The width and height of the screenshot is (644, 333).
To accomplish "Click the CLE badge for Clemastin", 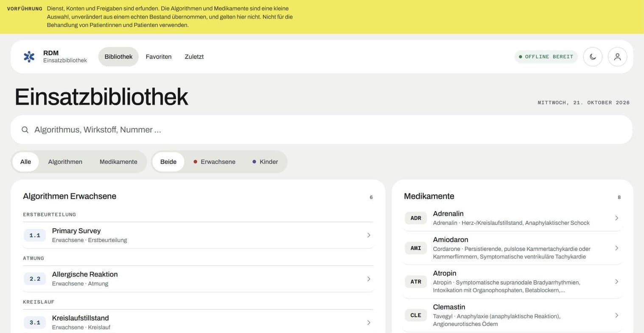I will coord(416,315).
